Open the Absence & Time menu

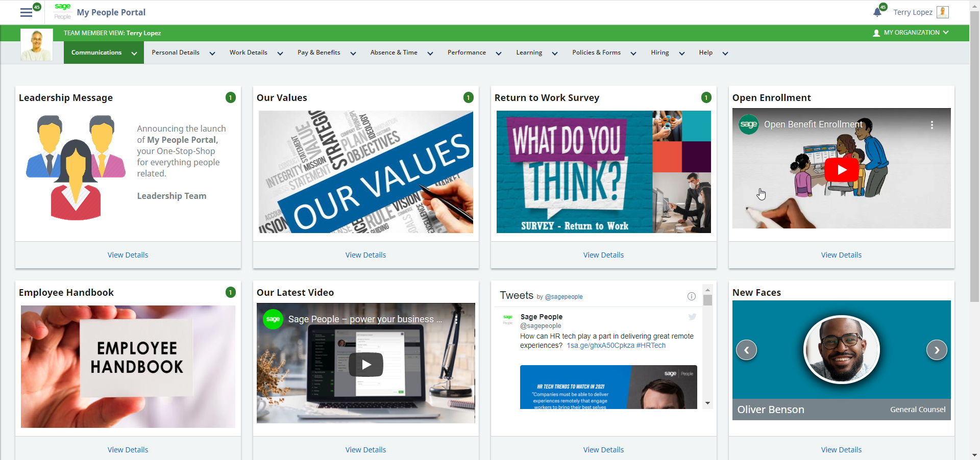(394, 52)
